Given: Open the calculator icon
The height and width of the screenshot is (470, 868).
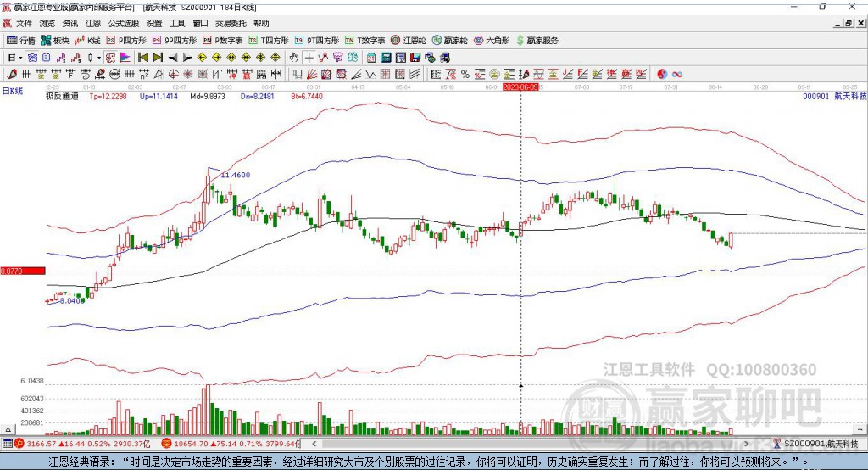Looking at the screenshot, I should 387,58.
